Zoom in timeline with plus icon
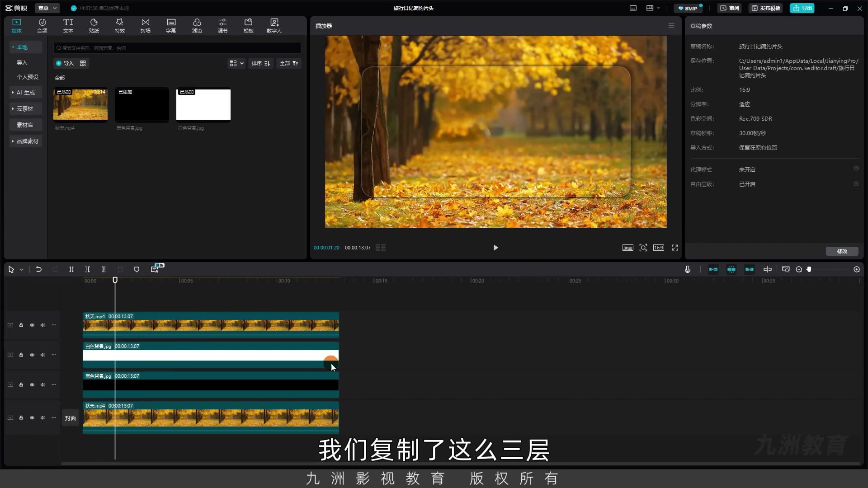The image size is (868, 488). (856, 269)
